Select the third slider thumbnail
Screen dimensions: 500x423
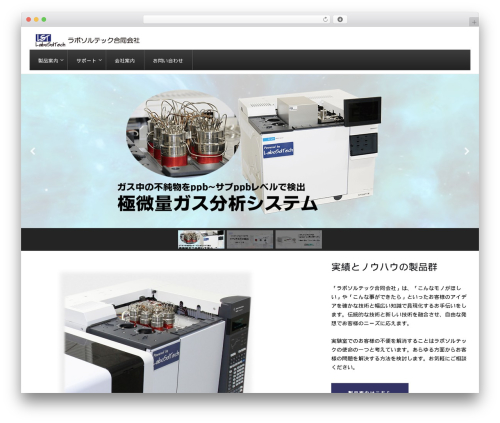click(x=299, y=239)
